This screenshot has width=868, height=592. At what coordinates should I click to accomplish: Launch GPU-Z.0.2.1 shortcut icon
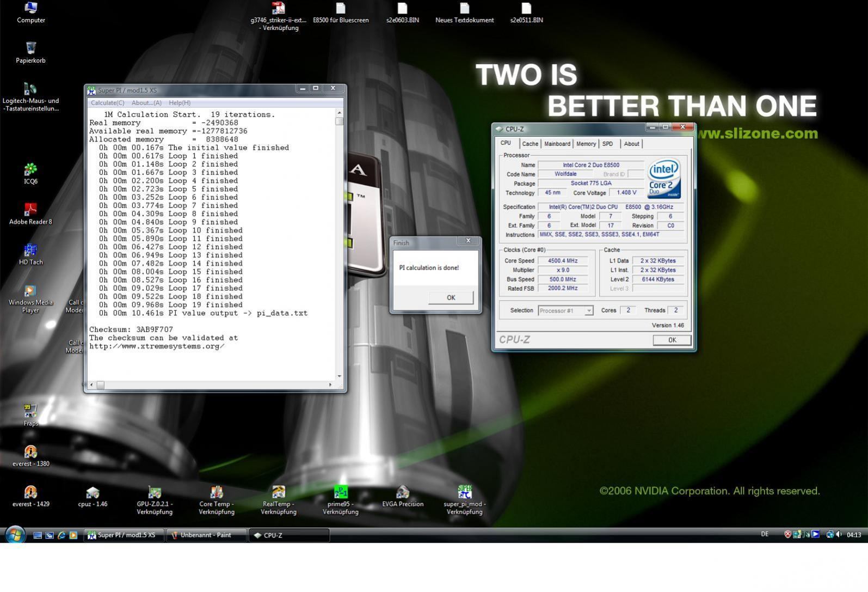pos(155,500)
